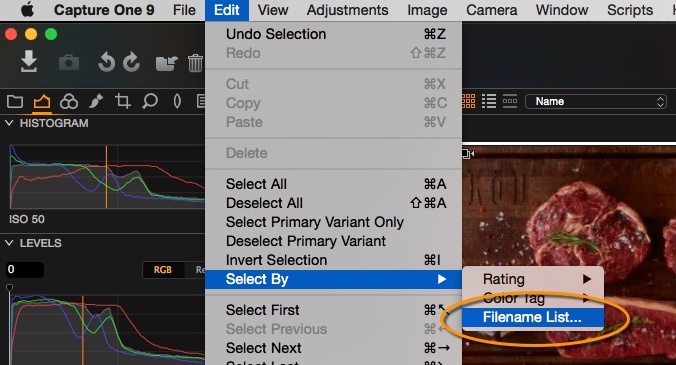Click the Redo arrow toolbar icon
Screen dimensions: 676x365
tap(131, 62)
